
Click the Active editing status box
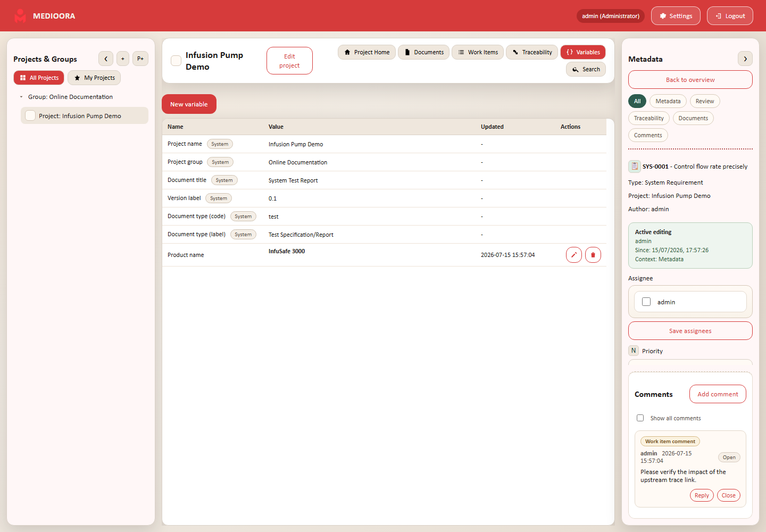690,246
